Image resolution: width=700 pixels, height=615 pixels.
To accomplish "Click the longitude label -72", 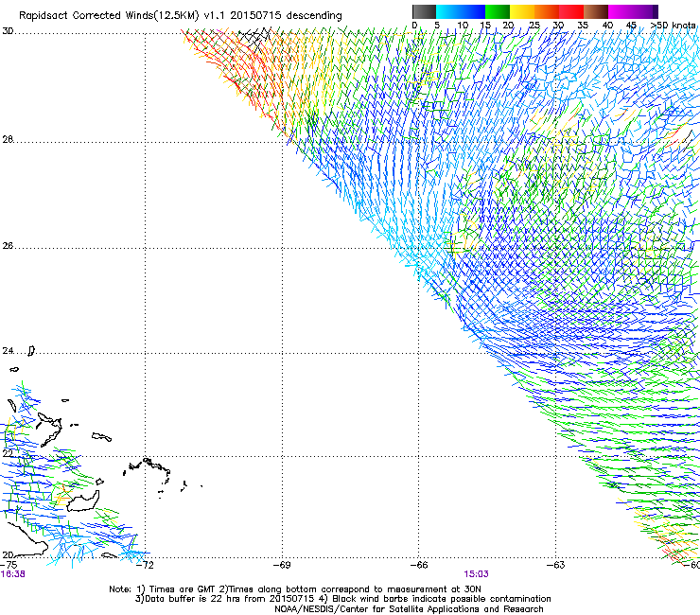I will [145, 565].
